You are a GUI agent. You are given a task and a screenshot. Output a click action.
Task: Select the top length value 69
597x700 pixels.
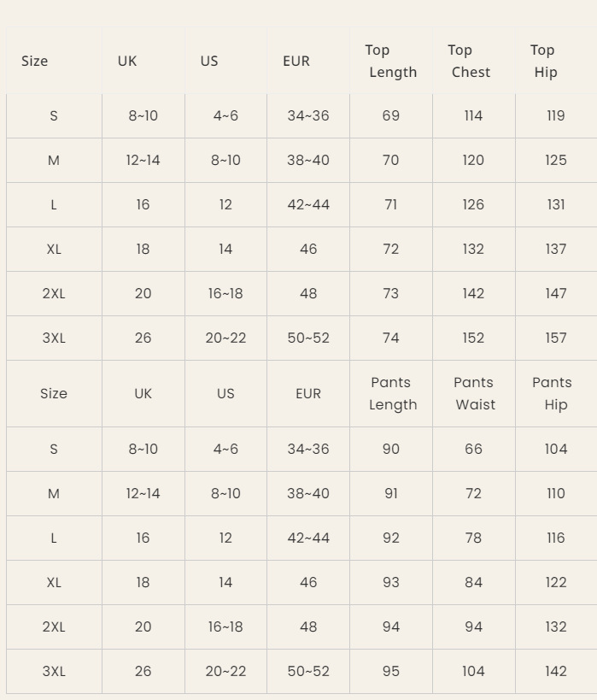click(x=391, y=115)
